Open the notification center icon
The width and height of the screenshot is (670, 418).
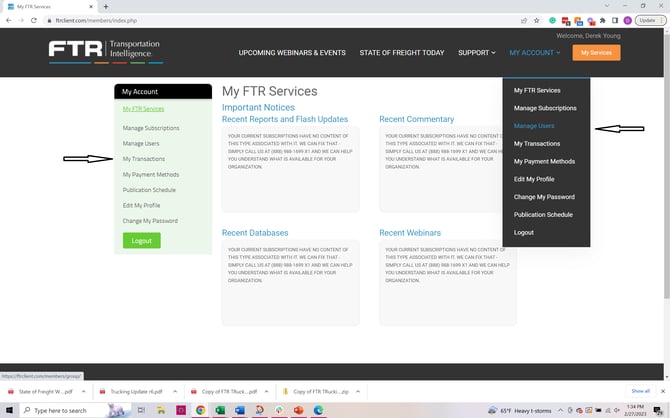(658, 410)
